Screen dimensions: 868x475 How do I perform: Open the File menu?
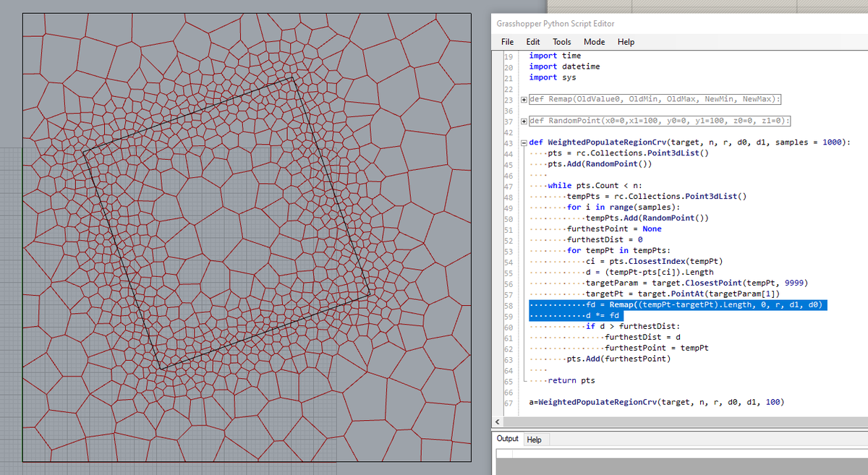pyautogui.click(x=507, y=42)
